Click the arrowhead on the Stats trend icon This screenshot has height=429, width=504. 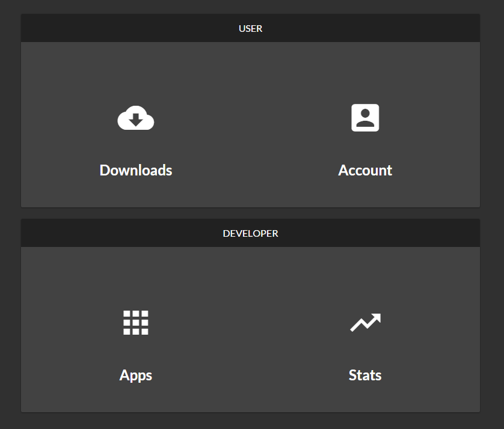pyautogui.click(x=376, y=317)
